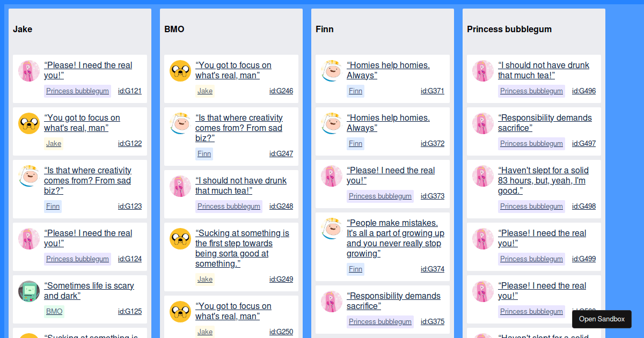Click the Finn tag on quote id:G123
The width and height of the screenshot is (644, 338).
pyautogui.click(x=53, y=206)
